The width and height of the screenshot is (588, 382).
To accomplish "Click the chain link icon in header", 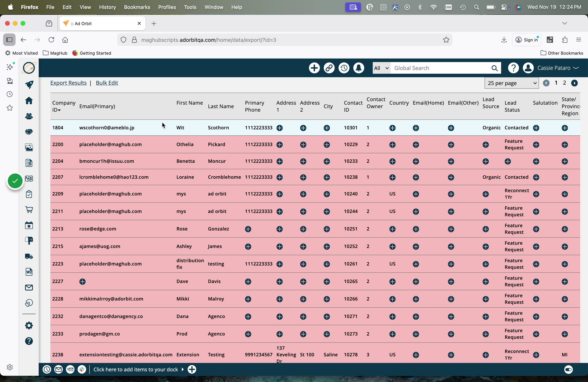I will click(329, 68).
